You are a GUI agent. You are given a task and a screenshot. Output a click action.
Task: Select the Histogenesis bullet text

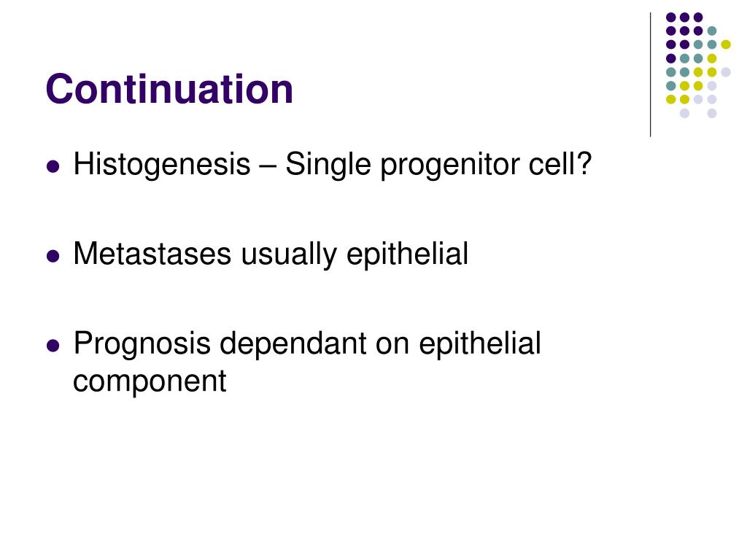[x=332, y=166]
